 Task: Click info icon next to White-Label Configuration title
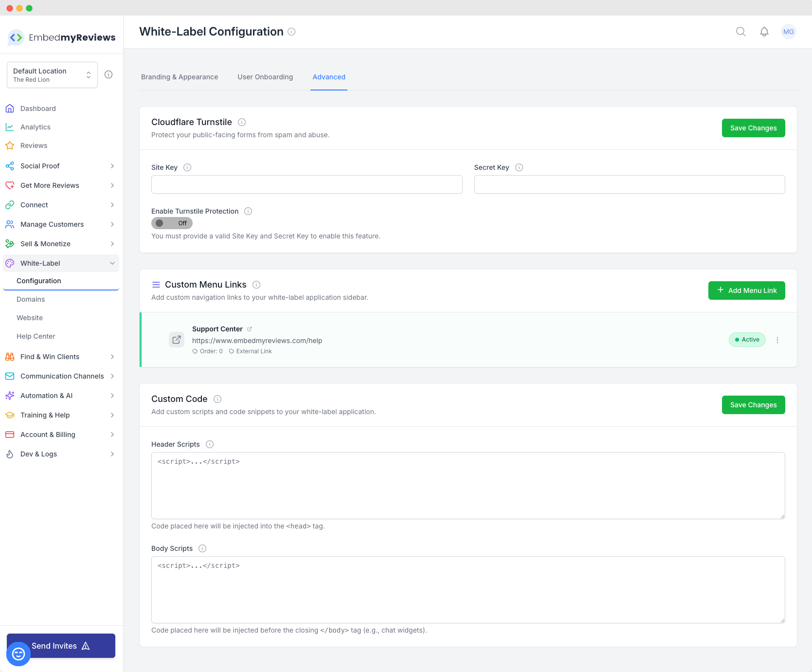point(291,32)
